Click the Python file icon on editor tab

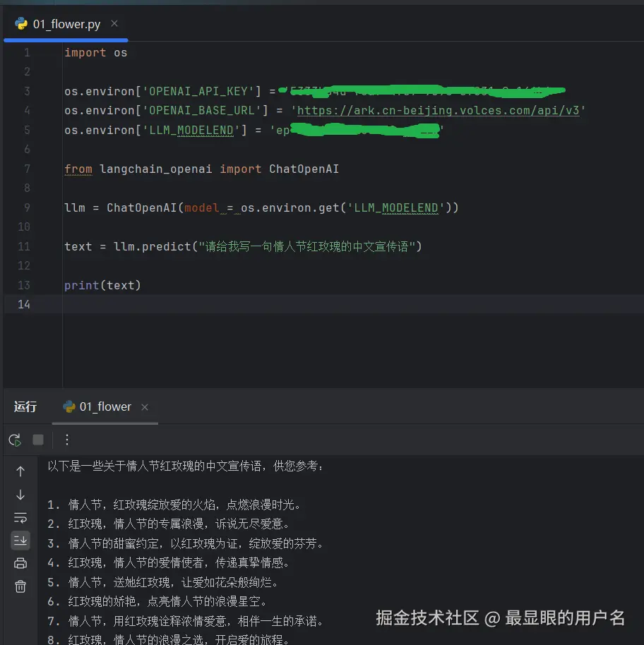point(21,24)
